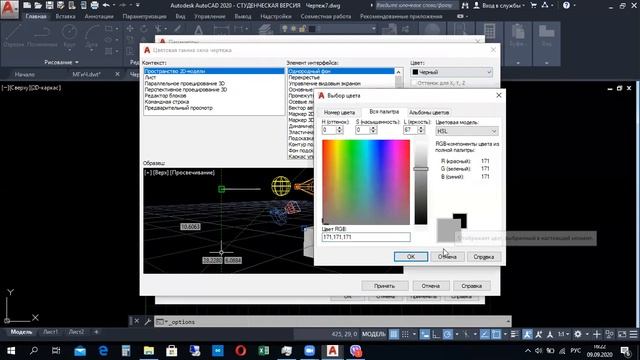
Task: Open Opera browser from the taskbar
Action: click(240, 351)
